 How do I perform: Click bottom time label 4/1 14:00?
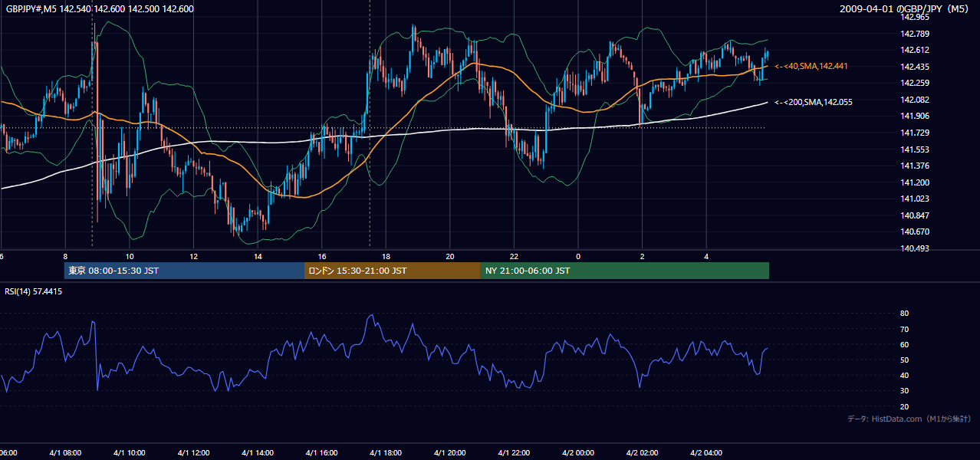[258, 453]
